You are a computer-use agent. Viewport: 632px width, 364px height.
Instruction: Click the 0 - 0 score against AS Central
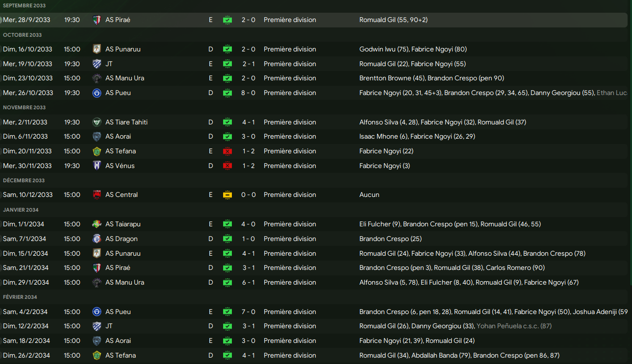point(248,194)
